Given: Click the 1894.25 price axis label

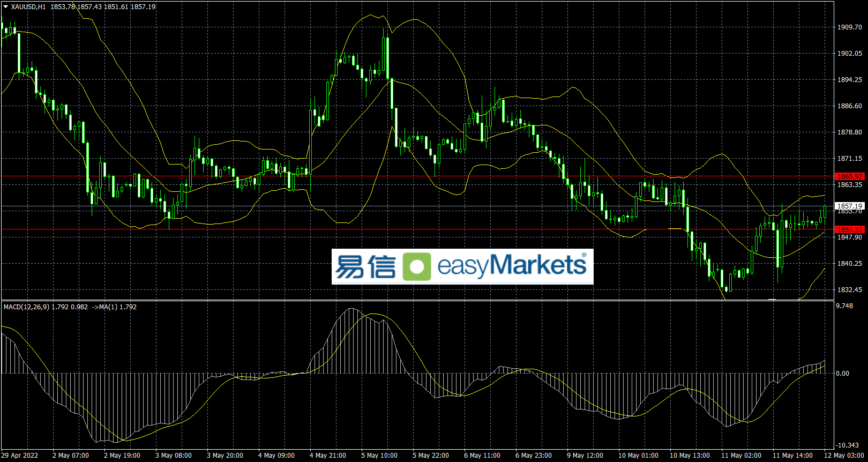Looking at the screenshot, I should pyautogui.click(x=850, y=79).
